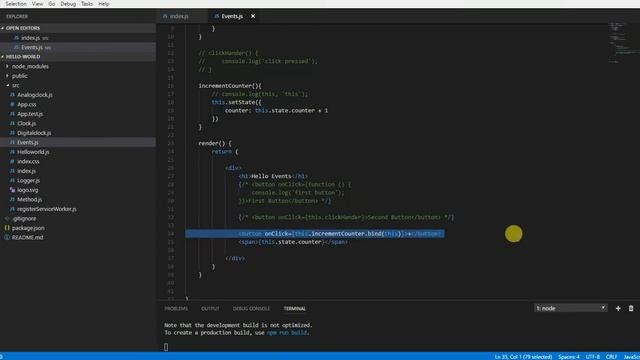Open Method.js file
Screen dimensions: 640x360
[x=29, y=200]
